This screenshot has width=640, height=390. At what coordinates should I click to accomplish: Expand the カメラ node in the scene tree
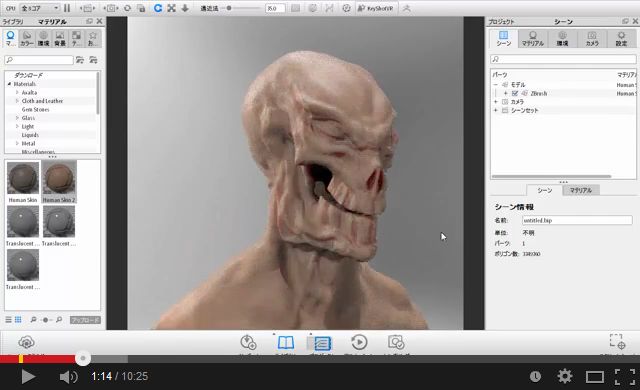click(x=496, y=102)
